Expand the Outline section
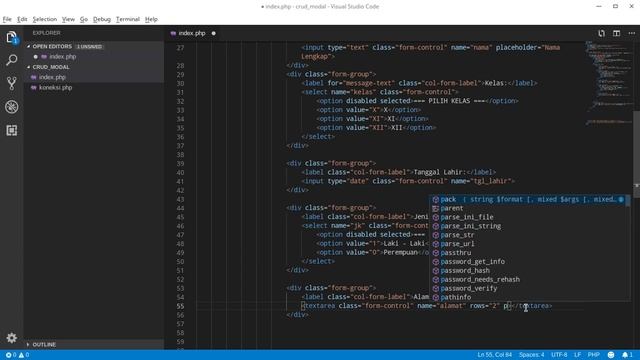 click(93, 344)
